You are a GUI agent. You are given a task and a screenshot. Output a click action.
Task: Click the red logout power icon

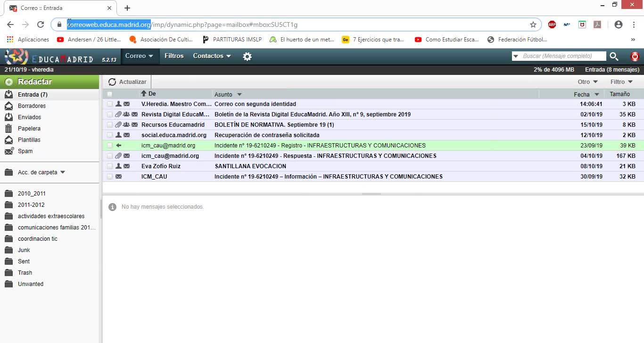635,57
